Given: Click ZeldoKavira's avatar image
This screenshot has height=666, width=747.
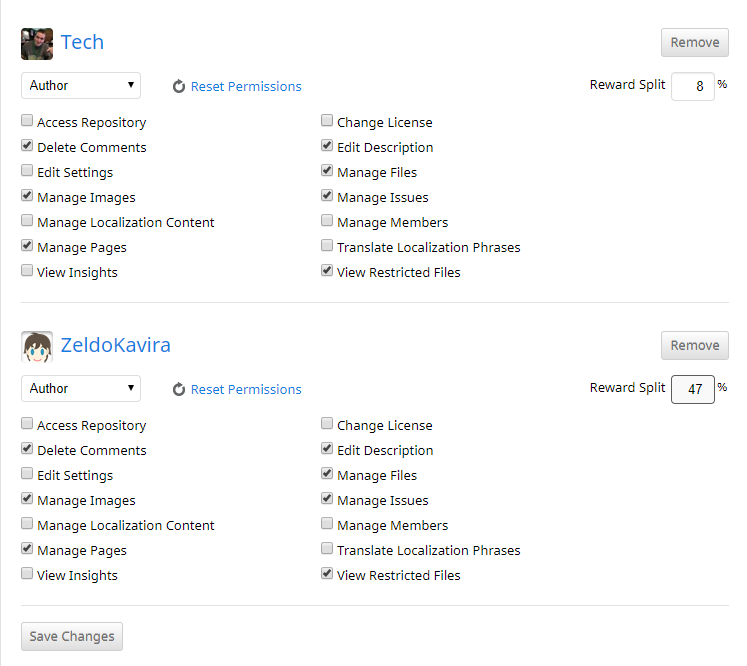Looking at the screenshot, I should coord(37,347).
